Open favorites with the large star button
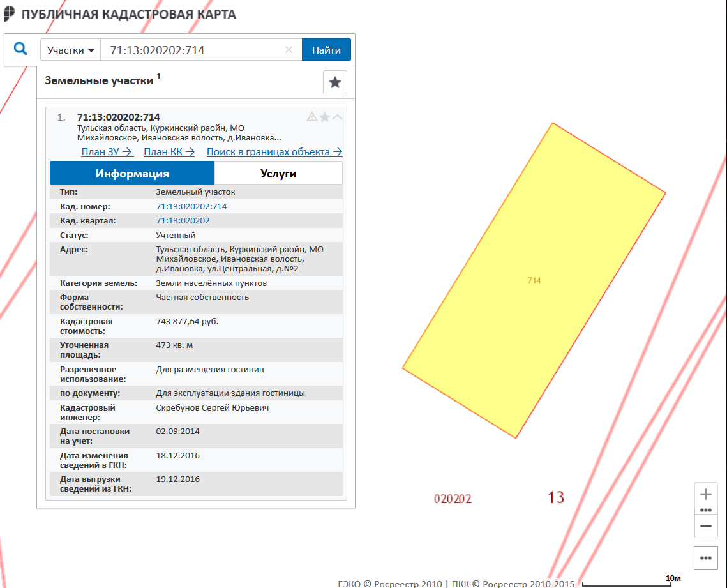The image size is (727, 588). coord(335,82)
